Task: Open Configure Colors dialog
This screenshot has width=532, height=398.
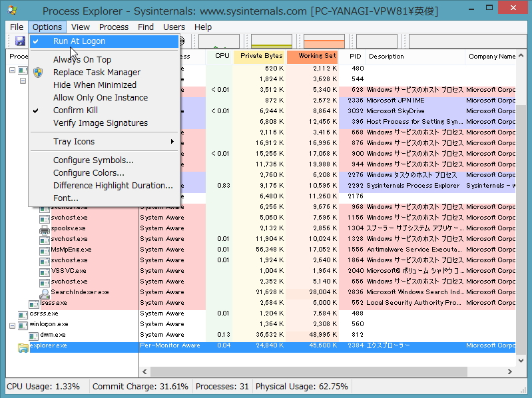Action: 104,173
